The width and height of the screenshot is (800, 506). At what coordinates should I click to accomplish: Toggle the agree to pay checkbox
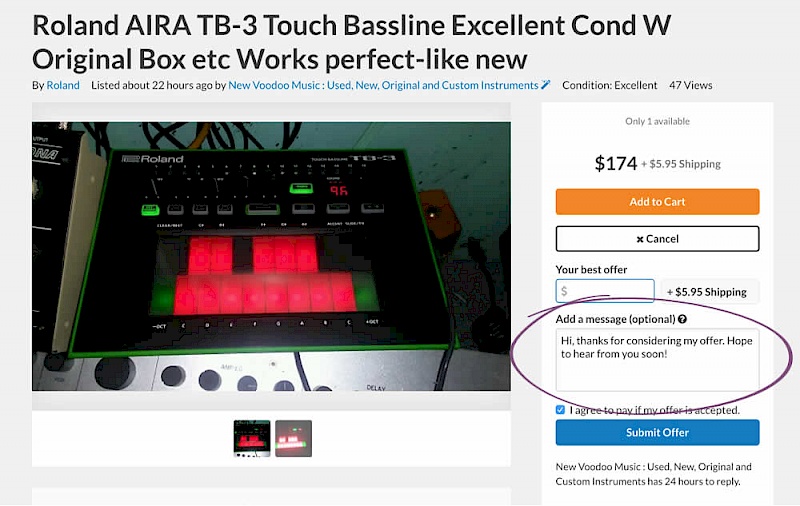pyautogui.click(x=561, y=410)
